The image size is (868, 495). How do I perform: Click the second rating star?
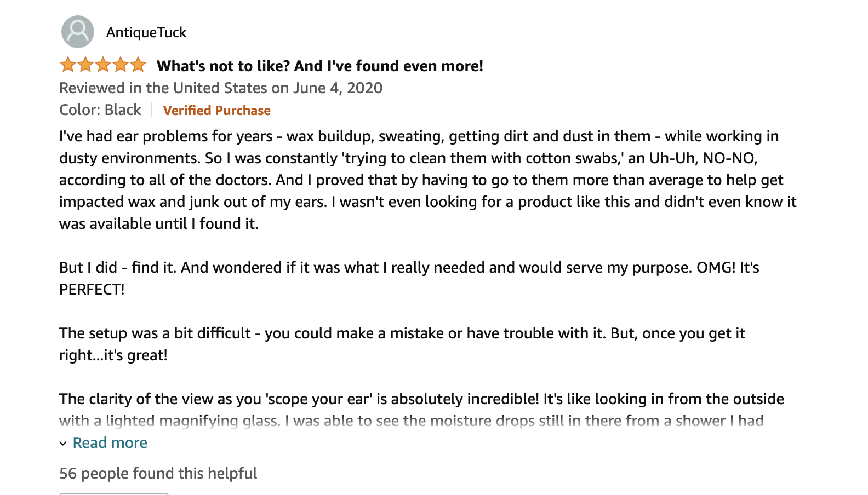click(85, 65)
